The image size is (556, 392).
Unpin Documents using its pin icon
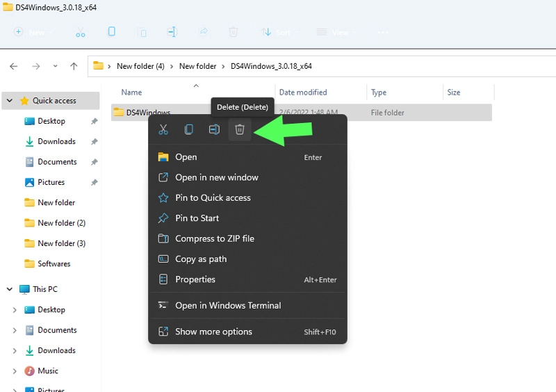tap(94, 162)
